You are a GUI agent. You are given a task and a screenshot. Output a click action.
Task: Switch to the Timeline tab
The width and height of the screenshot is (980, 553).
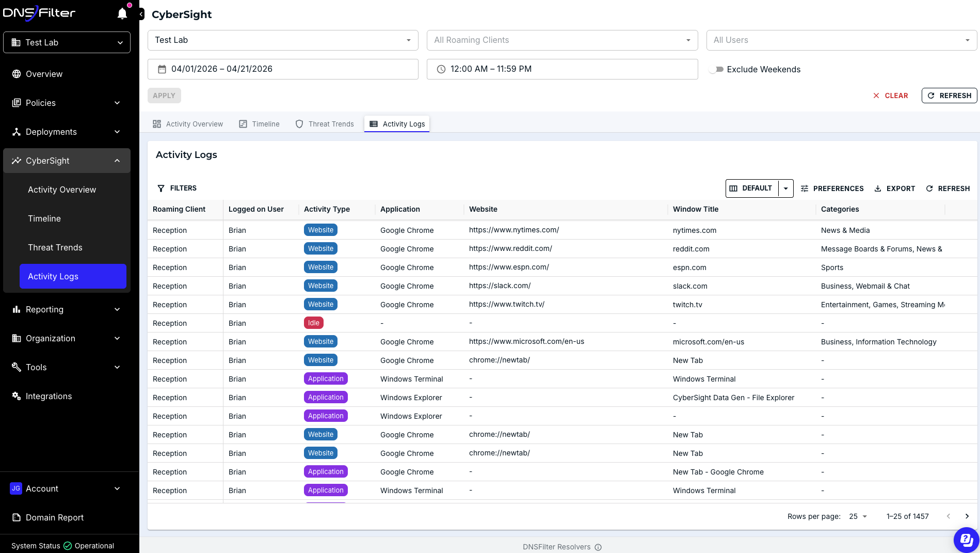260,124
